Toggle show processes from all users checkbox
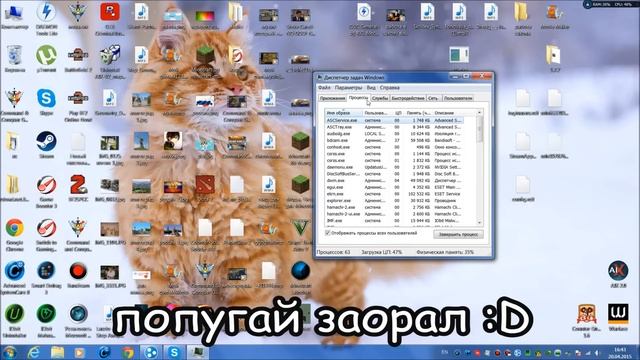This screenshot has height=360, width=640. coord(327,233)
